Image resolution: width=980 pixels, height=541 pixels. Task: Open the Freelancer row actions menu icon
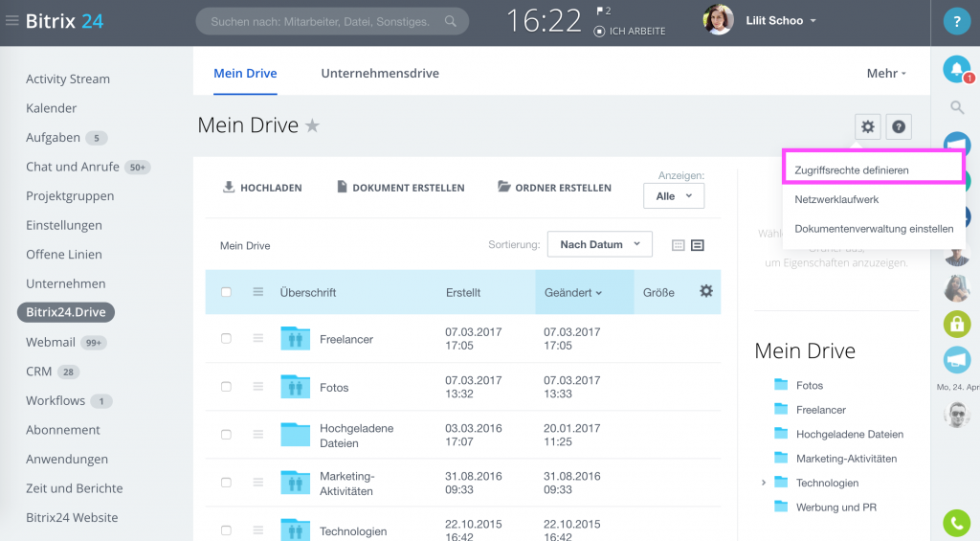point(258,338)
